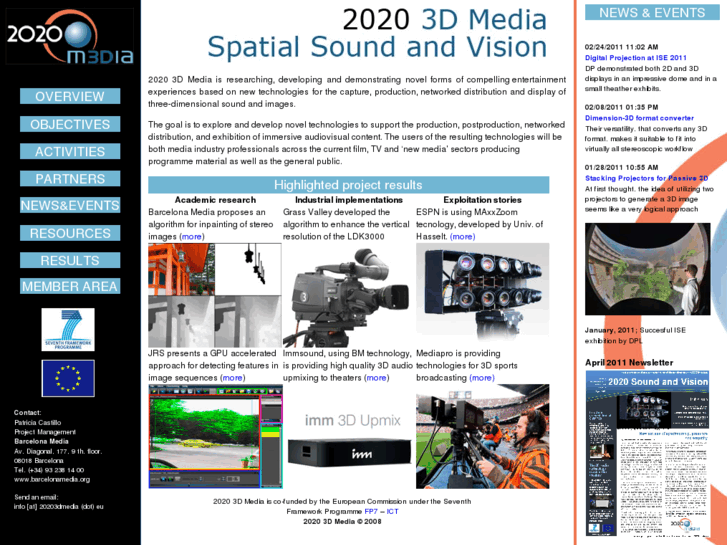This screenshot has width=727, height=545.
Task: Click the '02/24/2011 11:02 AM' date
Action: coord(621,47)
